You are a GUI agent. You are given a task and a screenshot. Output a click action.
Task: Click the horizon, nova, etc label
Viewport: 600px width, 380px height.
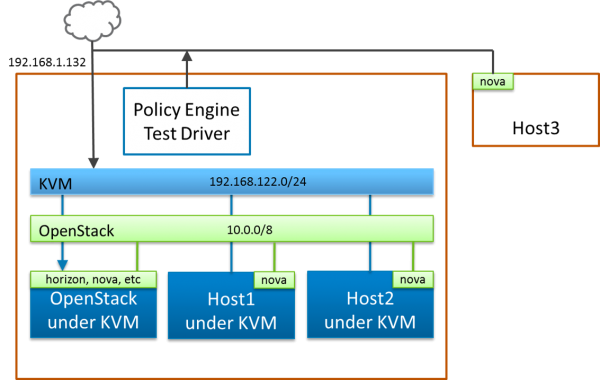click(93, 280)
